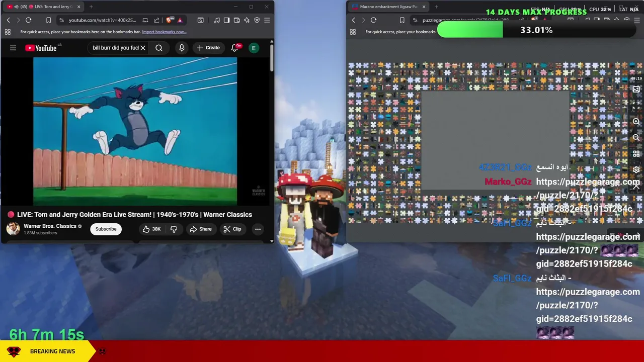Open the YouTube Create menu
The image size is (644, 362).
coord(208,48)
